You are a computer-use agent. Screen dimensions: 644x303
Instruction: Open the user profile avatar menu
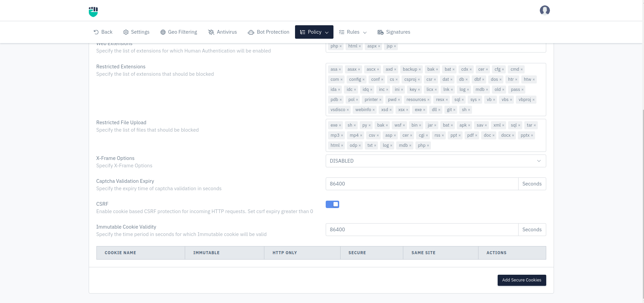(x=545, y=10)
